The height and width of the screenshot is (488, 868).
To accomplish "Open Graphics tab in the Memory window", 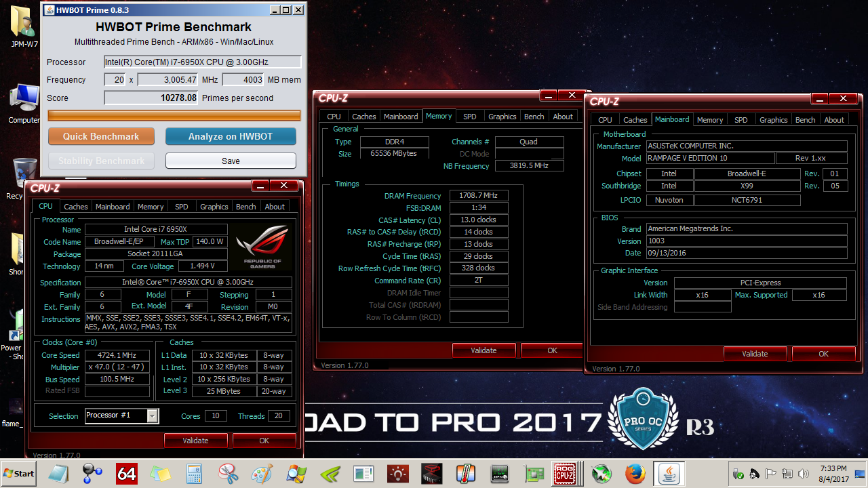I will tap(502, 117).
